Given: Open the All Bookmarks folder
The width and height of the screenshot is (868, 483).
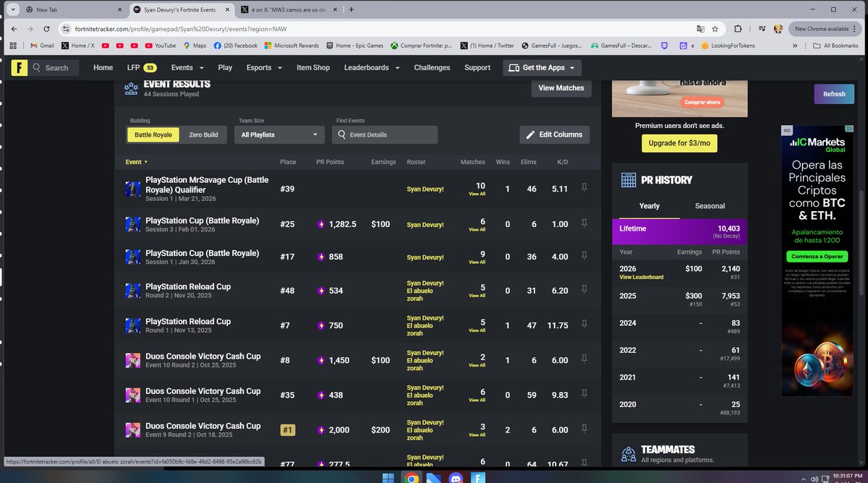Looking at the screenshot, I should coord(835,46).
